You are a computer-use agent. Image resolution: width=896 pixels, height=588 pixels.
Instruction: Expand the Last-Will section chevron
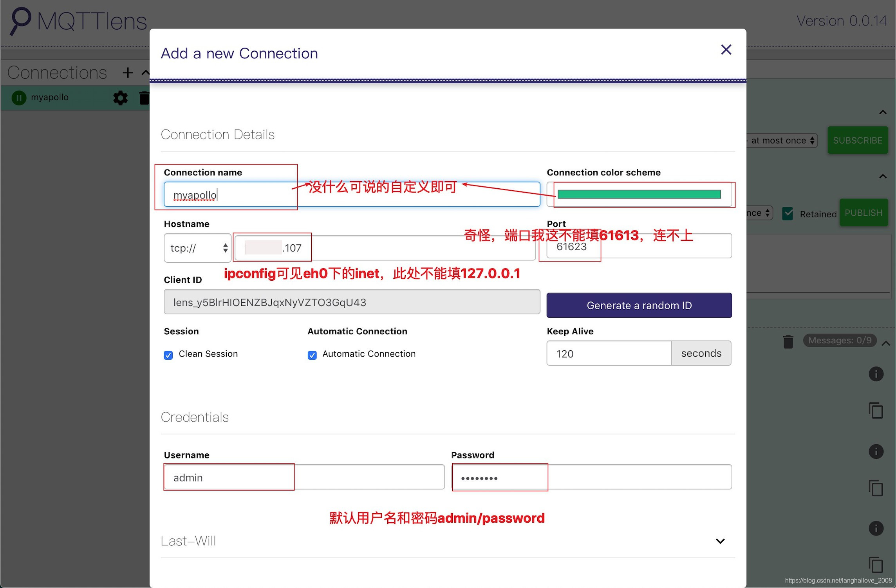click(x=720, y=541)
